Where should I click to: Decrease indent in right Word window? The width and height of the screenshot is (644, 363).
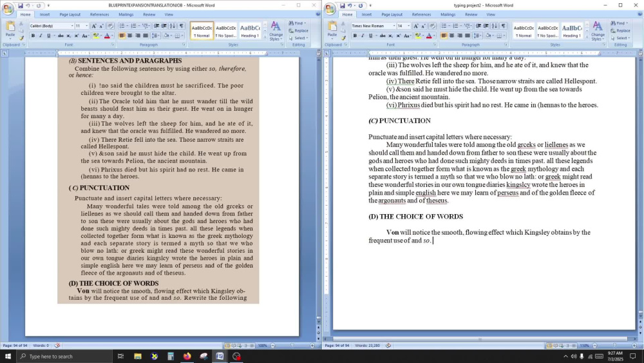478,26
